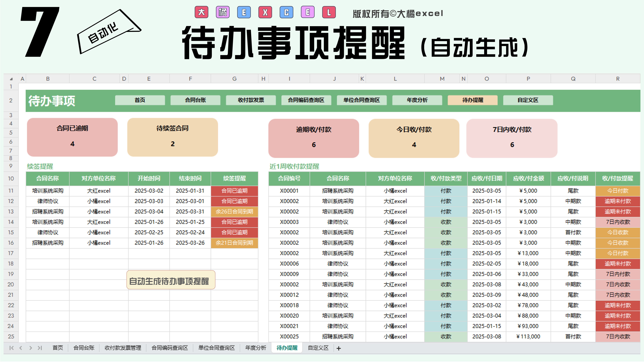Click the 首页 navigation button
The image size is (644, 362).
coord(140,100)
